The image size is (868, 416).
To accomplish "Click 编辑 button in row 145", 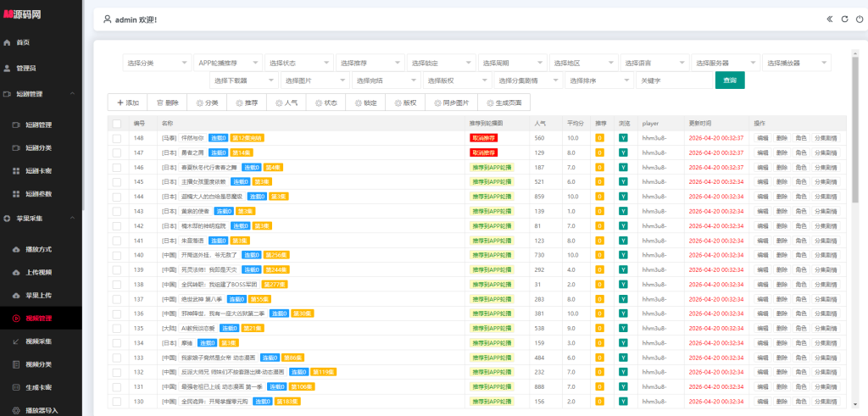I will pyautogui.click(x=762, y=182).
